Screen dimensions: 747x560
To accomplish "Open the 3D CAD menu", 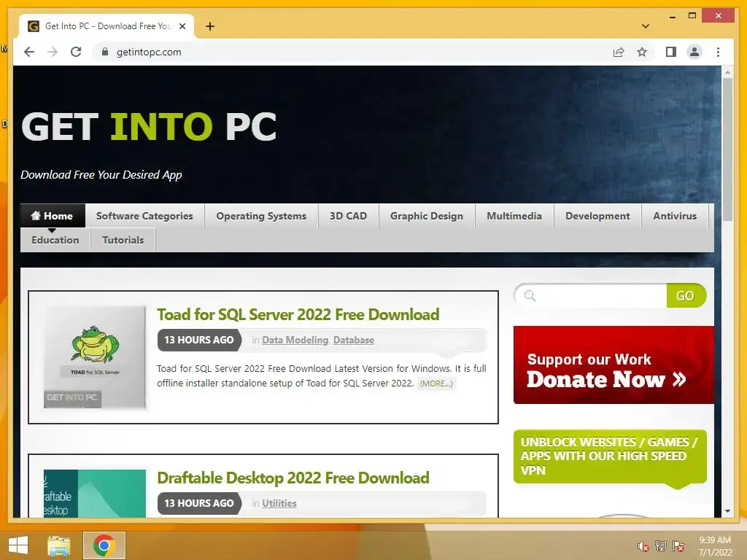I will click(348, 216).
